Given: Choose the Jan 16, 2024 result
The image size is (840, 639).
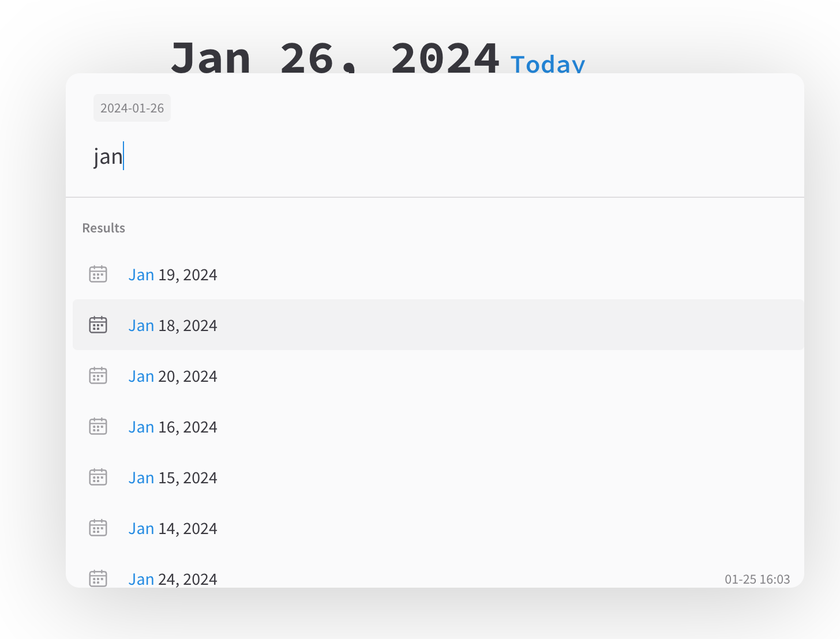Looking at the screenshot, I should coord(172,427).
